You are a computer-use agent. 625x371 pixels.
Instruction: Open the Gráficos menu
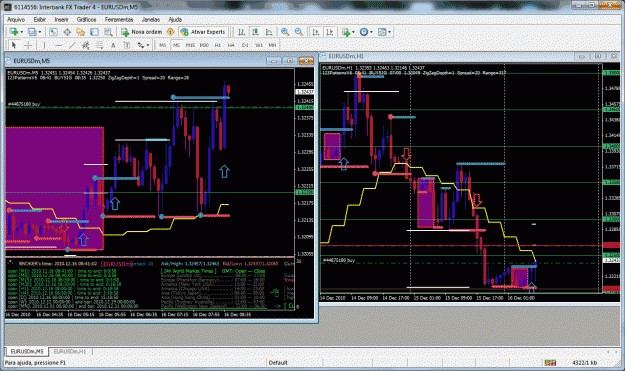coord(86,20)
